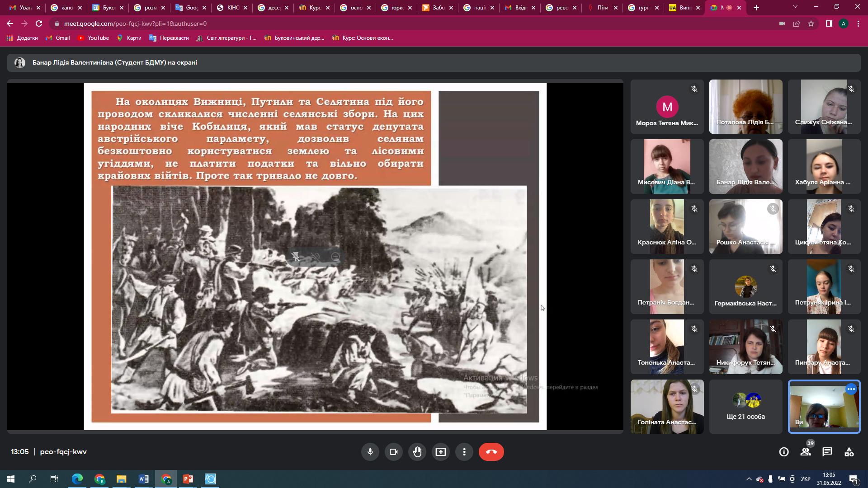Select the Мороз Тетяна participant tile
Screen dimensions: 868x488
click(x=667, y=107)
